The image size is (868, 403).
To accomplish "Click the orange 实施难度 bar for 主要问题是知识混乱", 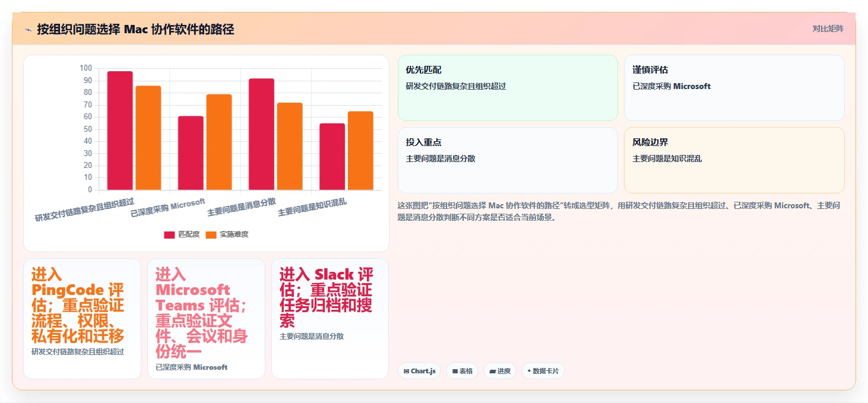I will tap(360, 151).
